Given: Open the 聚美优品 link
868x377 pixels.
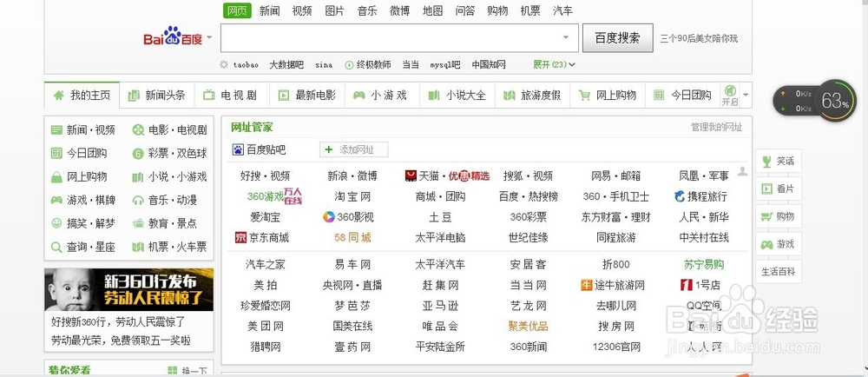Looking at the screenshot, I should pyautogui.click(x=528, y=326).
